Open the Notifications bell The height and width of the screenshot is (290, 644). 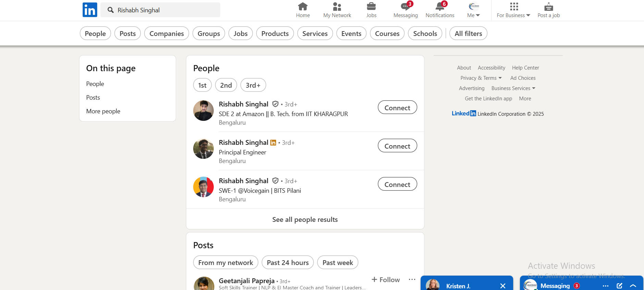440,7
